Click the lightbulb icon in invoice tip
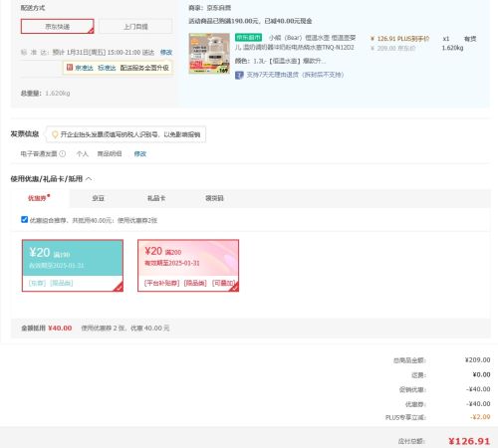The image size is (498, 448). pos(55,134)
